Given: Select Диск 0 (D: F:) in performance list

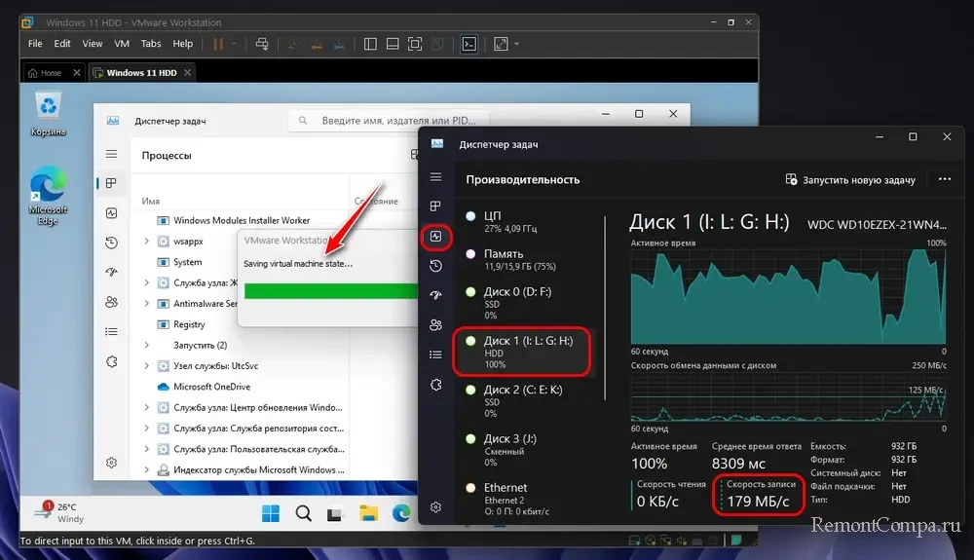Looking at the screenshot, I should pos(522,298).
